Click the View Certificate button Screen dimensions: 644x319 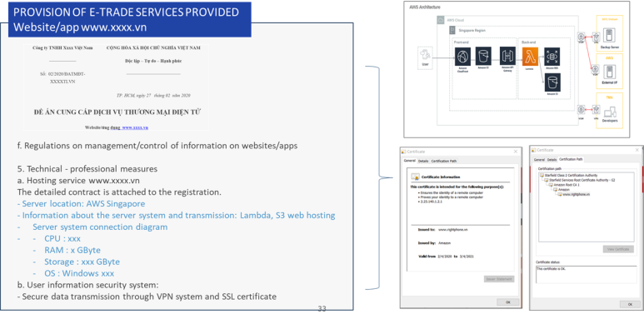pyautogui.click(x=618, y=249)
